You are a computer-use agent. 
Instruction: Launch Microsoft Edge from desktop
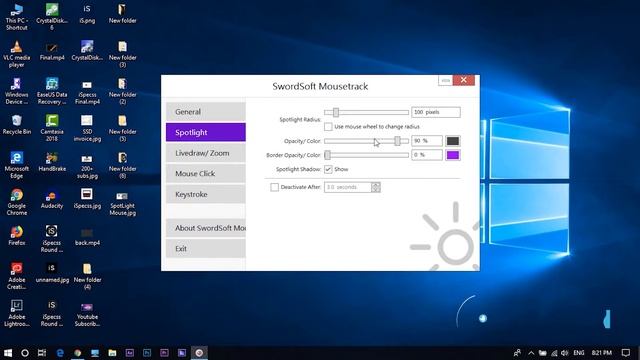point(16,165)
